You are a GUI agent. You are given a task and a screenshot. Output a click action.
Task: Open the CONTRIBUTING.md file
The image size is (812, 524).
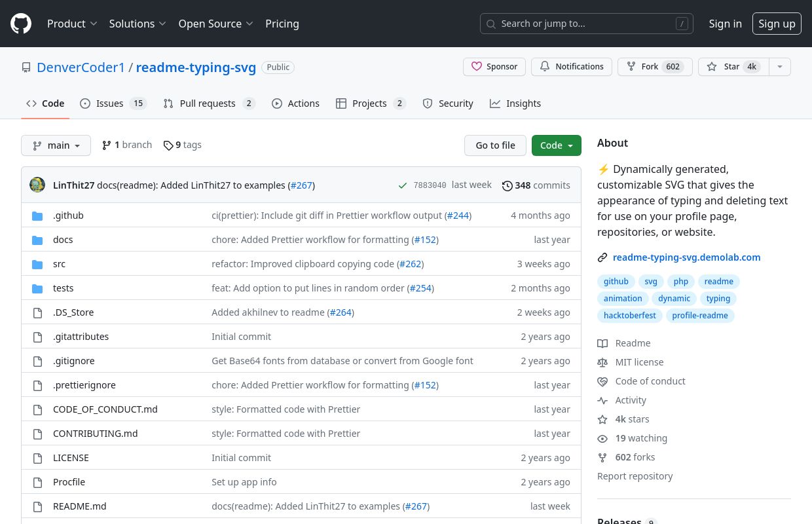click(x=96, y=434)
